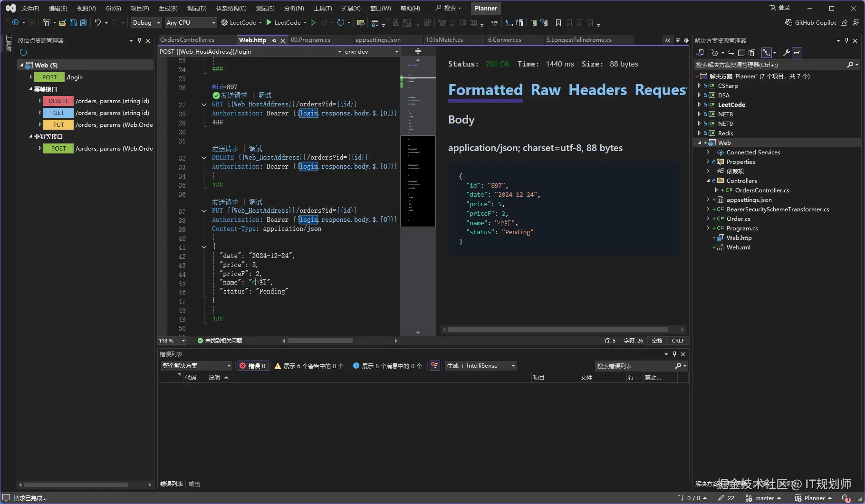
Task: Click the response pane horizontal scrollbar
Action: click(x=557, y=330)
